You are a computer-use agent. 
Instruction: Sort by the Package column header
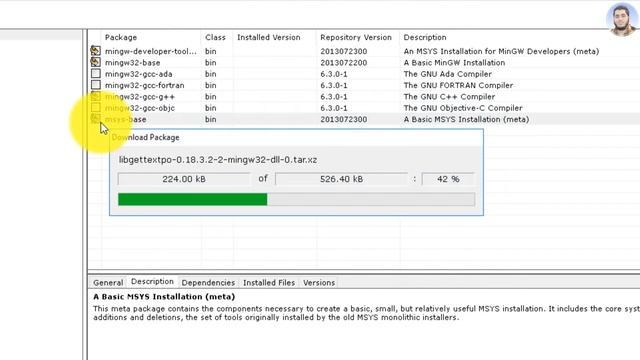tap(121, 37)
